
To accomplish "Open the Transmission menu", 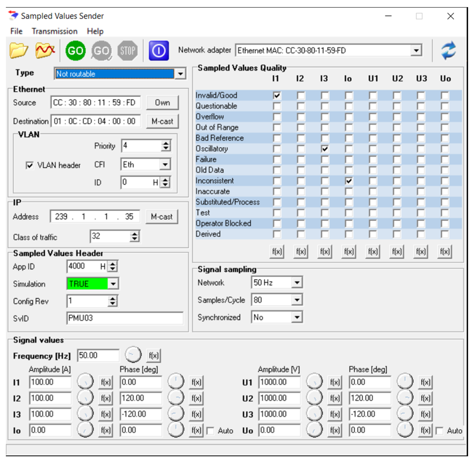I will pos(55,31).
